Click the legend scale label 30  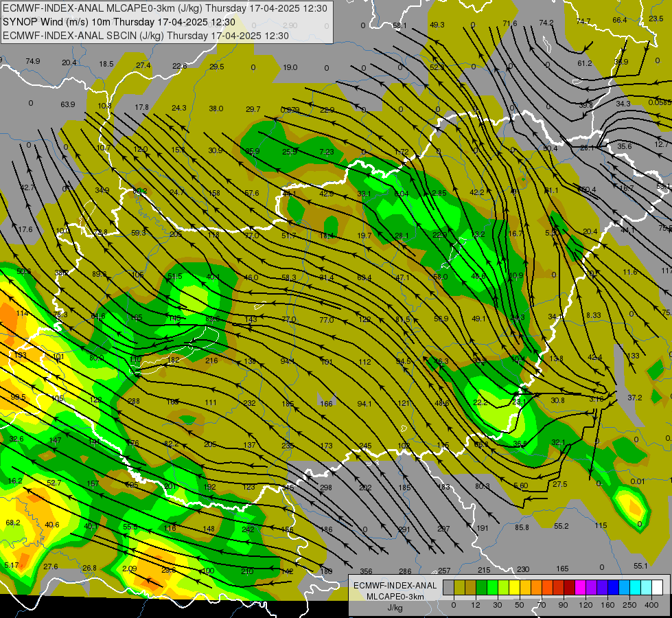[x=497, y=605]
